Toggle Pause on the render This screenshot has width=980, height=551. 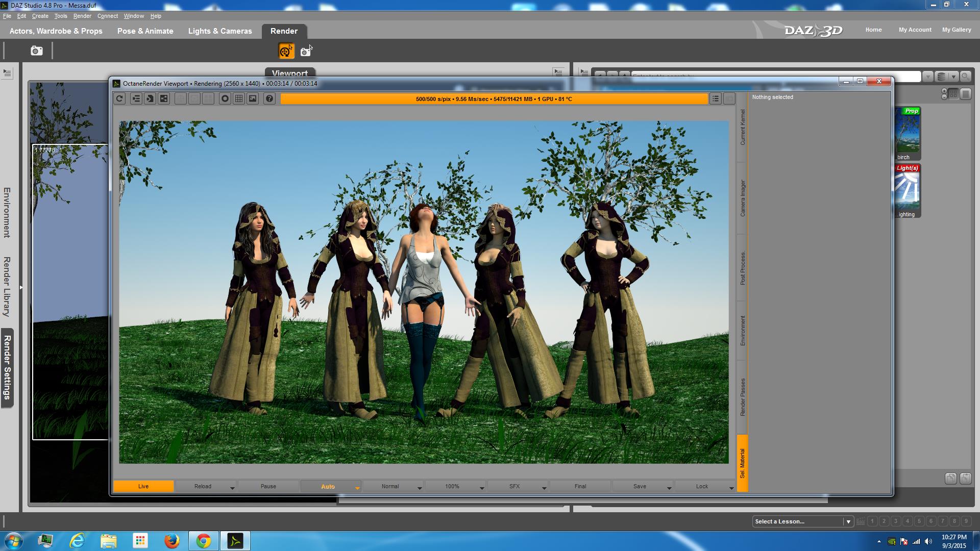(268, 486)
